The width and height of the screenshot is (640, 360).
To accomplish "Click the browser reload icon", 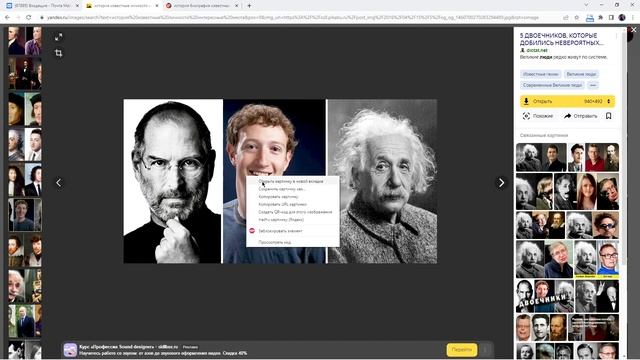I will (x=29, y=18).
